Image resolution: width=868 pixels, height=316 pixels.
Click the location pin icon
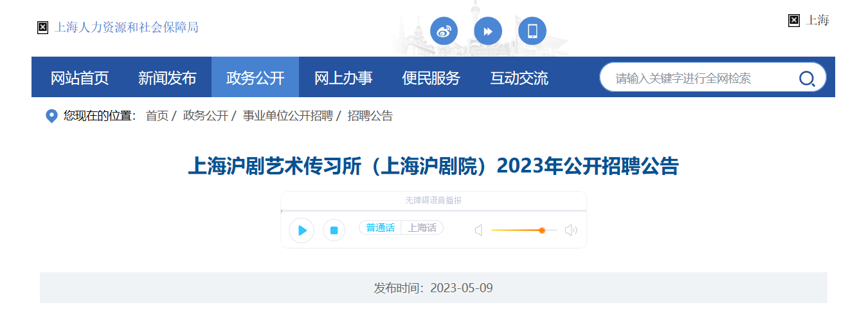(x=51, y=116)
